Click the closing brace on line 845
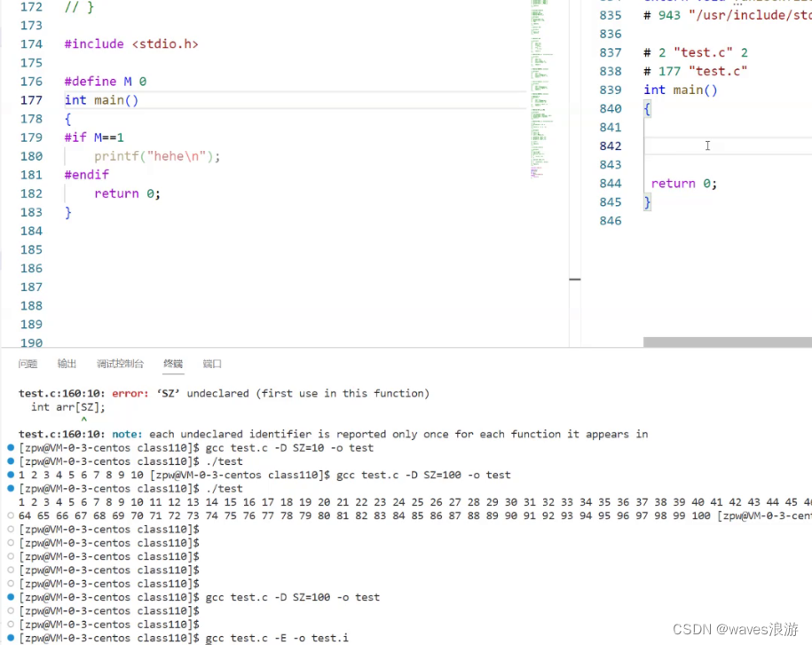812x645 pixels. (647, 202)
